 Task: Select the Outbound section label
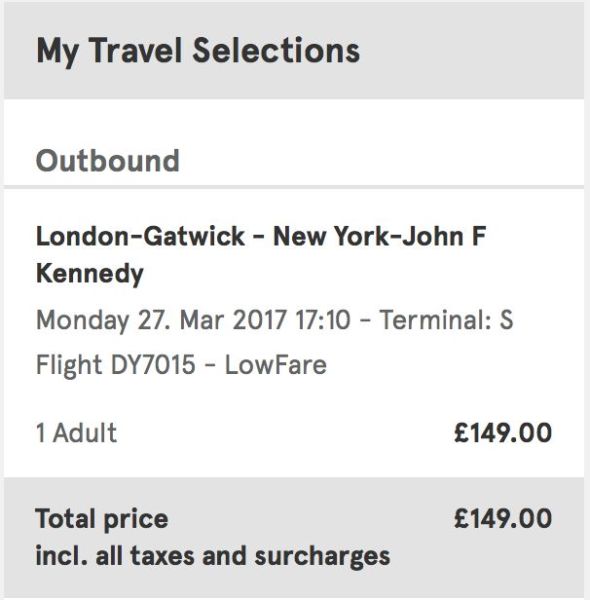(x=108, y=161)
